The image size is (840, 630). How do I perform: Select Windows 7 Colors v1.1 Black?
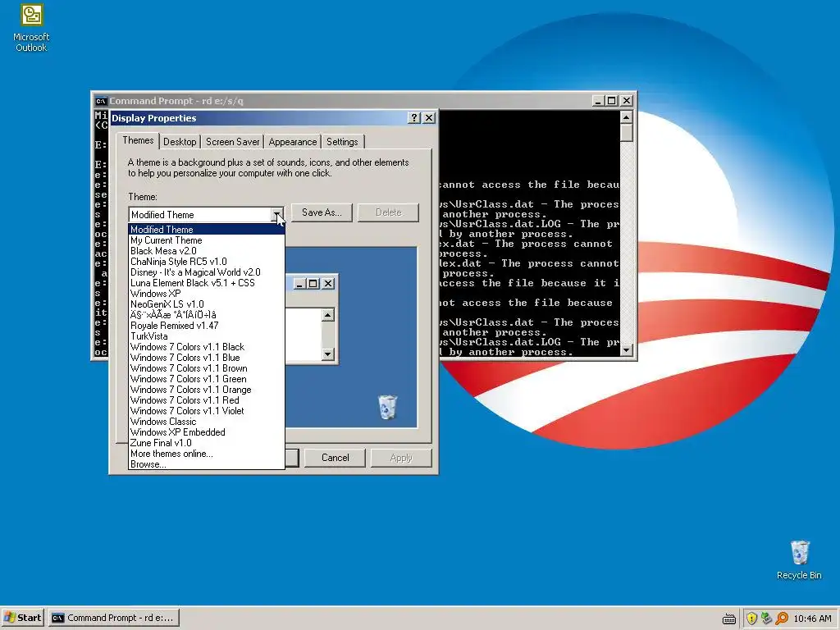(x=206, y=347)
